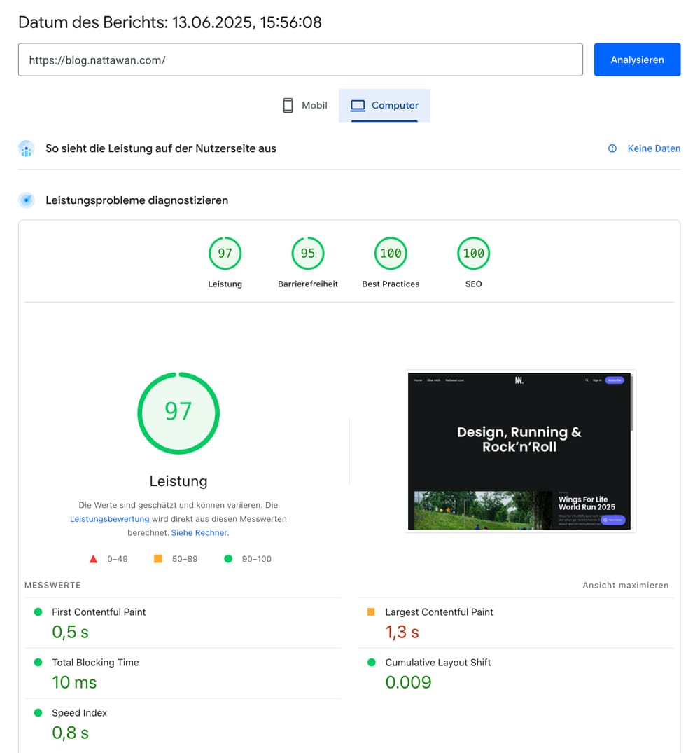Click the mobile phone icon
The image size is (700, 753).
(x=288, y=105)
